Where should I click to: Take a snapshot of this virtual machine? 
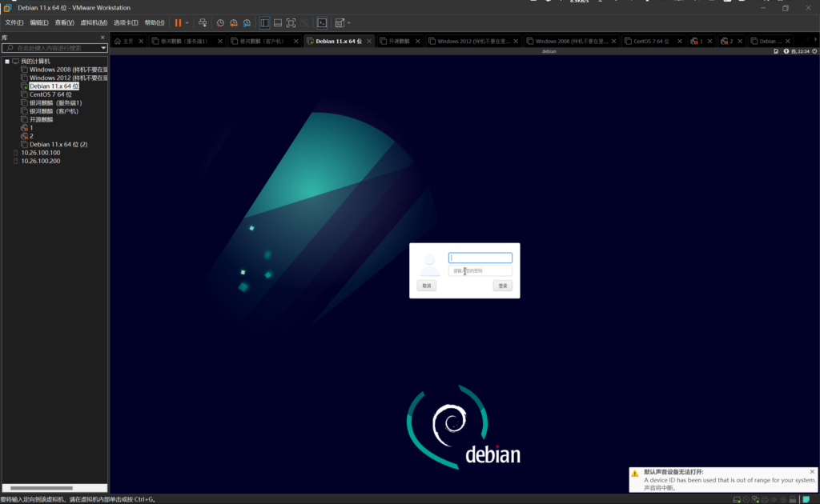point(220,23)
